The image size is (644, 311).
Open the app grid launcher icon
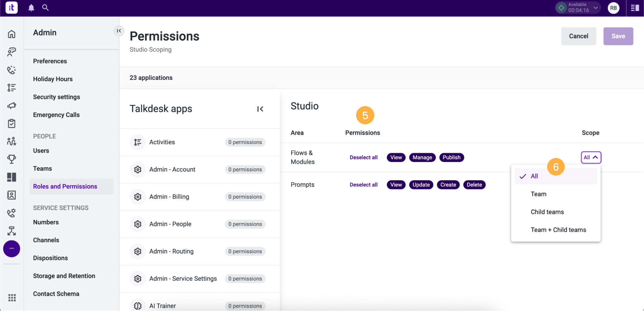(12, 298)
